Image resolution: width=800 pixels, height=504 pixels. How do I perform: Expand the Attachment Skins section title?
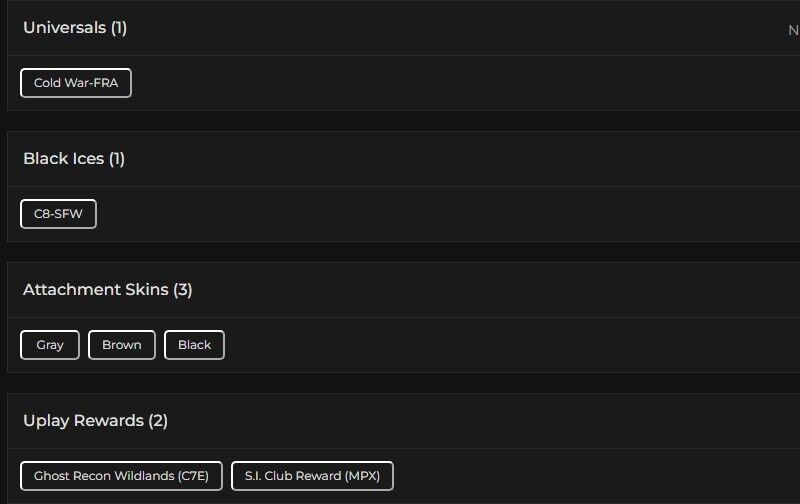(x=96, y=290)
